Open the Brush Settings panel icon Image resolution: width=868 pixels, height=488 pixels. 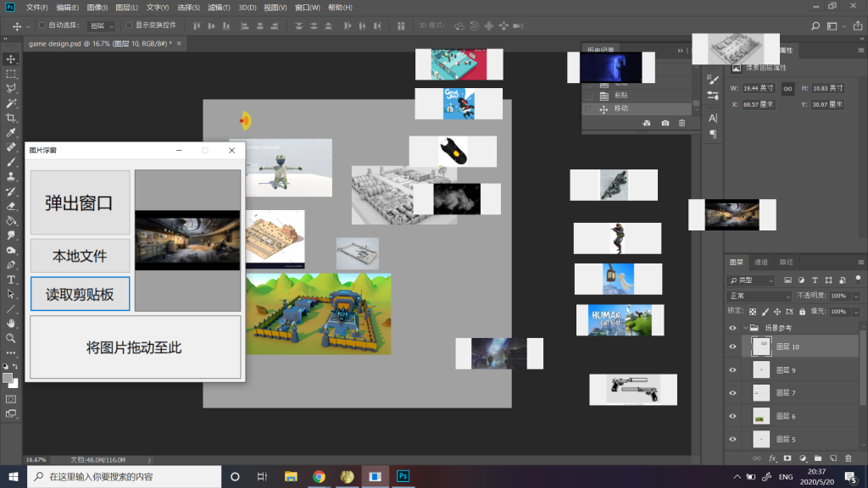click(x=713, y=80)
